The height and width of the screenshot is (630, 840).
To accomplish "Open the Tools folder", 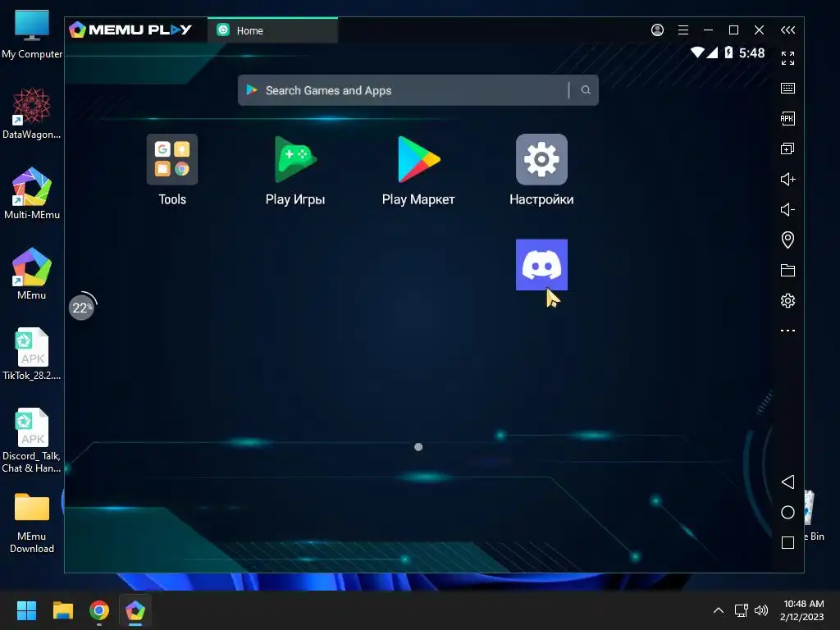I will tap(172, 170).
